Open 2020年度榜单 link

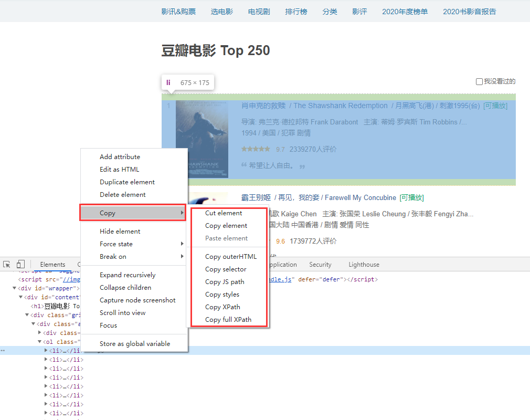(x=405, y=12)
